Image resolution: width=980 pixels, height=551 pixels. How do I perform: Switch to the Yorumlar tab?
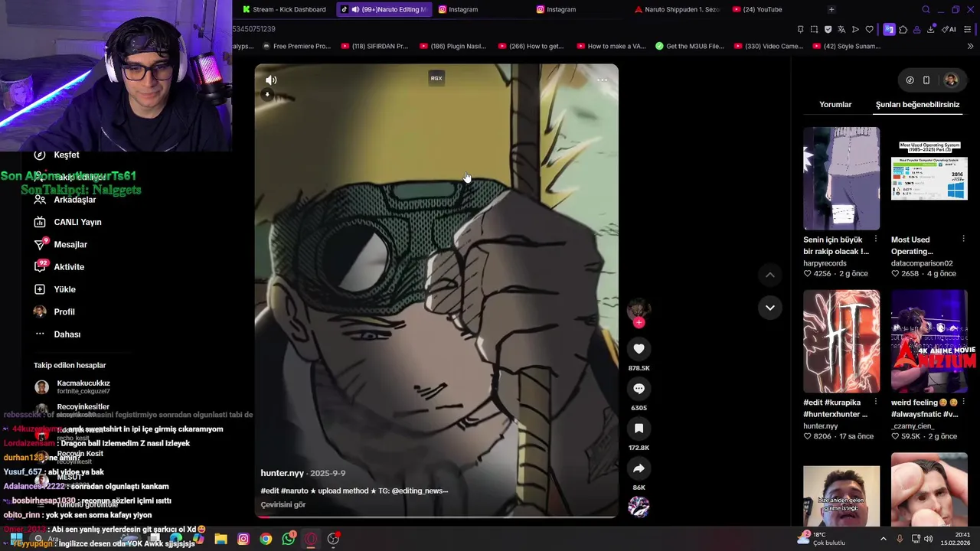(x=835, y=104)
